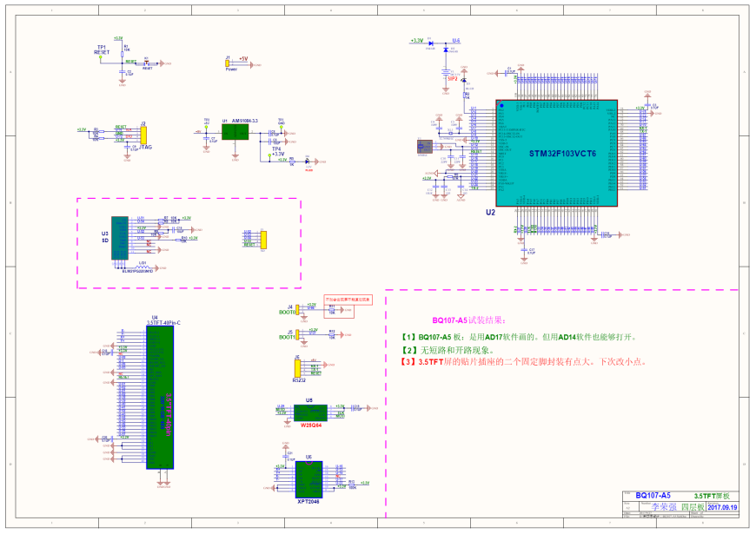Select resistor R1 10K in reset circuit

click(x=123, y=53)
